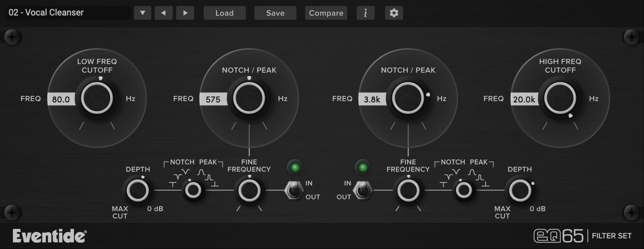Image resolution: width=644 pixels, height=249 pixels.
Task: Click the right band green LED indicator
Action: pyautogui.click(x=363, y=167)
